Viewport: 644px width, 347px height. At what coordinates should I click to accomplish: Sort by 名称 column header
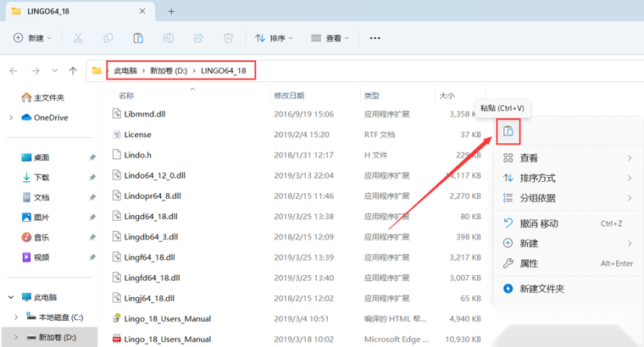(126, 96)
